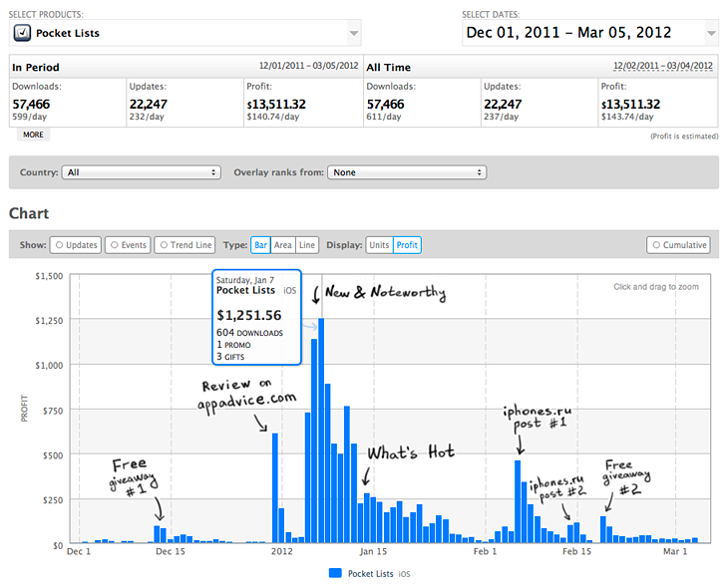
Task: Open the Overlay ranks from dropdown
Action: tap(407, 172)
